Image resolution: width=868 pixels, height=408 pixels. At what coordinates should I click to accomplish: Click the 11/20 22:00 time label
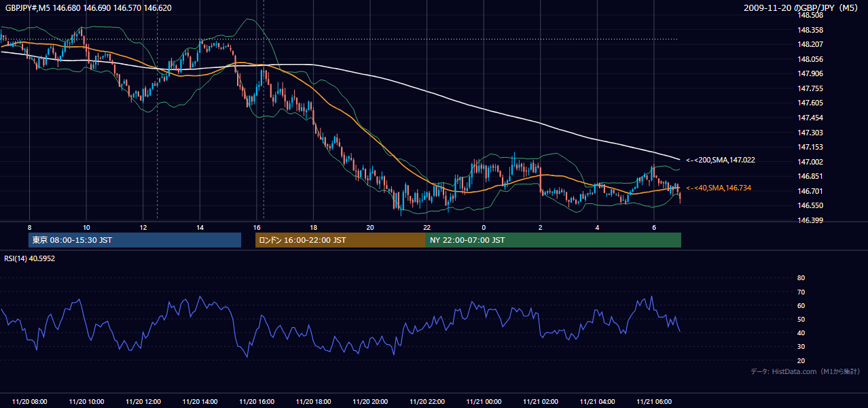[x=427, y=402]
